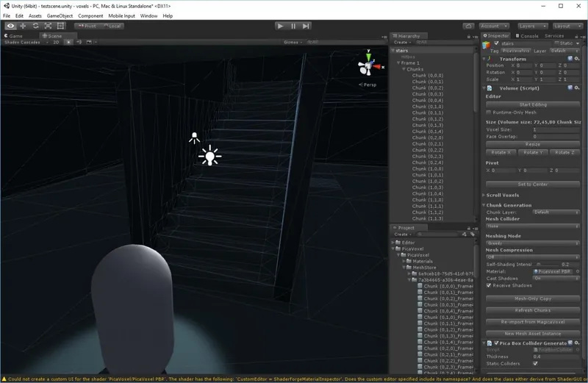Toggle the Static checkbox
Viewport: 588px width, 383px height.
556,43
